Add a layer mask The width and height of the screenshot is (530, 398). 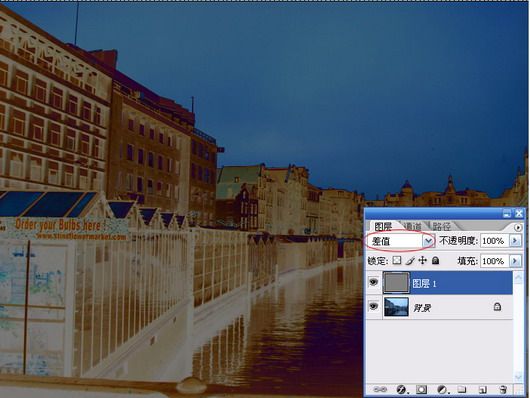(421, 390)
